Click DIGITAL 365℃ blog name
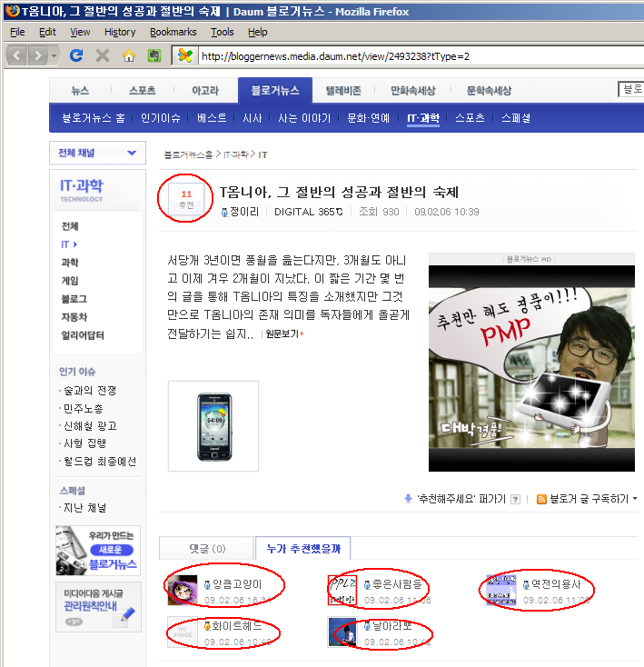Screen dimensions: 644x667 [309, 212]
